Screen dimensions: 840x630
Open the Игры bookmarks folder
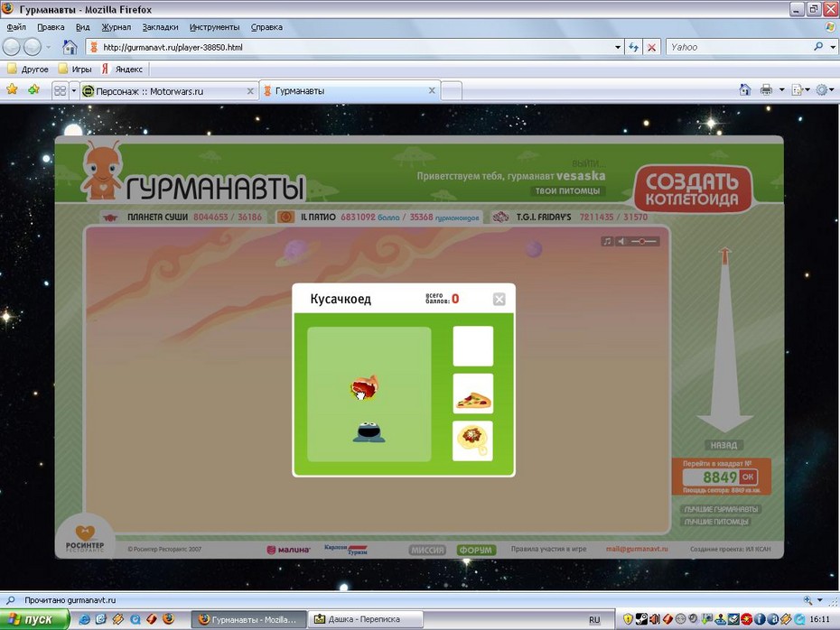tap(75, 69)
